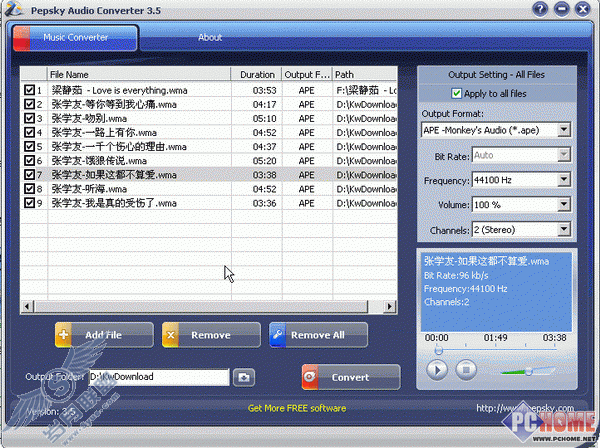The image size is (600, 448).
Task: Select row 听海.wma file name
Action: tap(89, 189)
